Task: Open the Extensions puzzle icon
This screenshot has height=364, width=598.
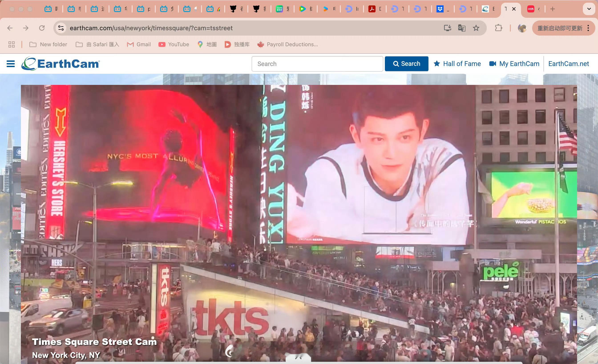Action: [499, 28]
